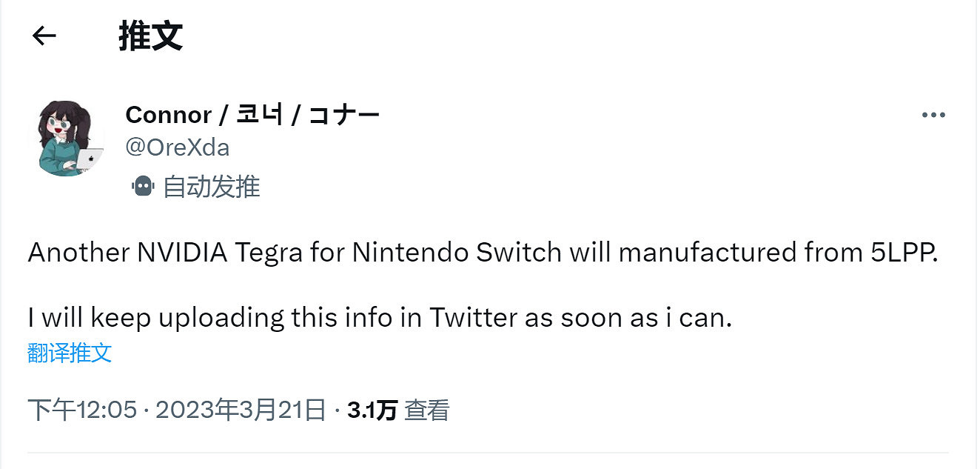Click "Nintendo" in the tweet text
The image size is (980, 469).
tap(410, 253)
